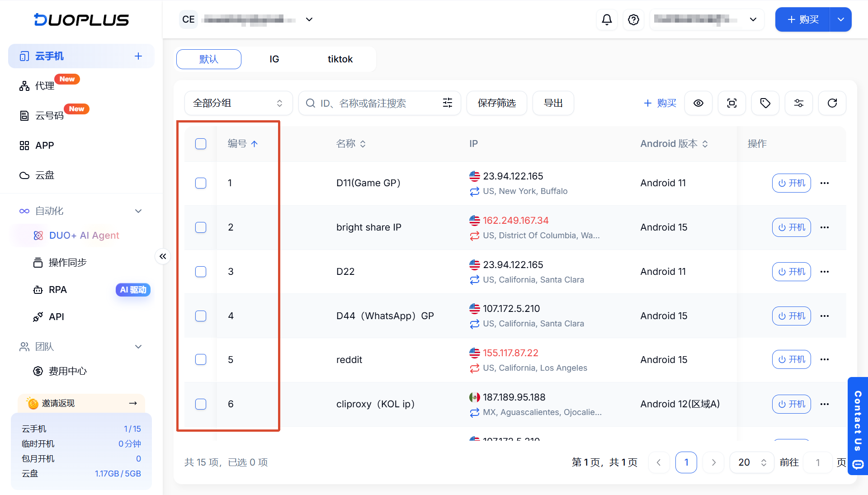Change page size of 20 per page
This screenshot has height=495, width=868.
coord(752,462)
